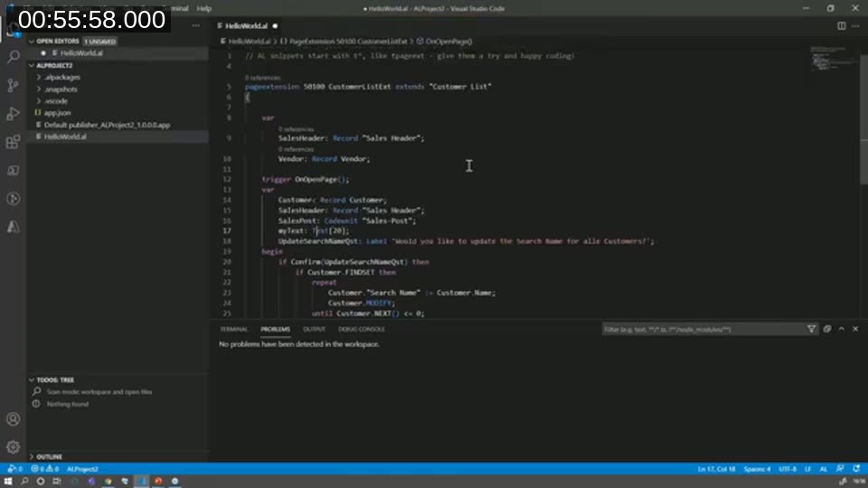Open Explorer views and more actions ellipsis

(196, 25)
